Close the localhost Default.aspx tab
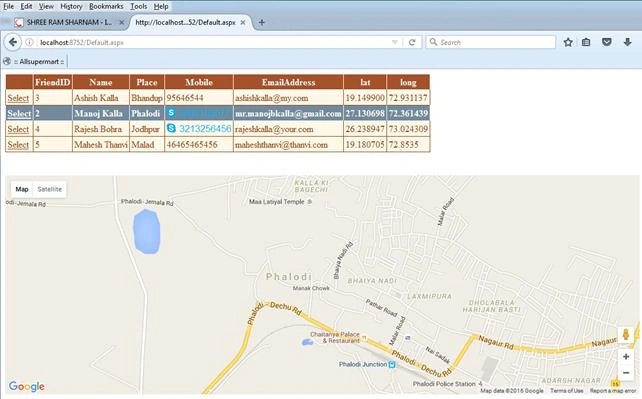Image resolution: width=642 pixels, height=399 pixels. pyautogui.click(x=243, y=23)
